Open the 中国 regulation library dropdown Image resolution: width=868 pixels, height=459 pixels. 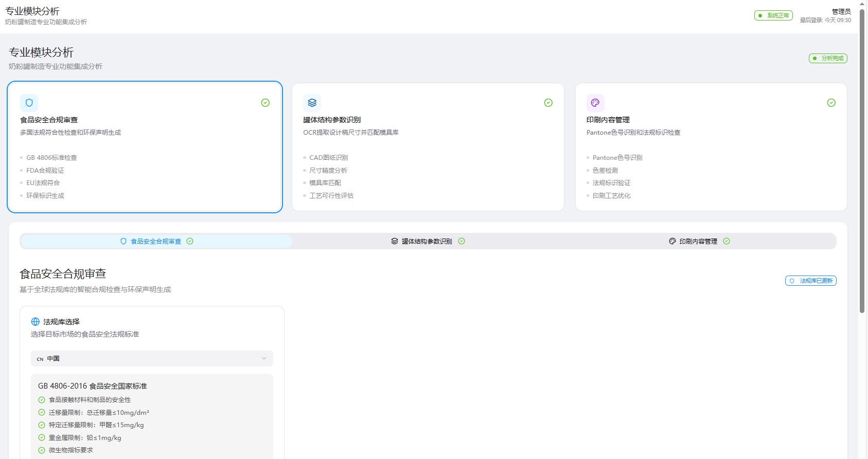[152, 359]
